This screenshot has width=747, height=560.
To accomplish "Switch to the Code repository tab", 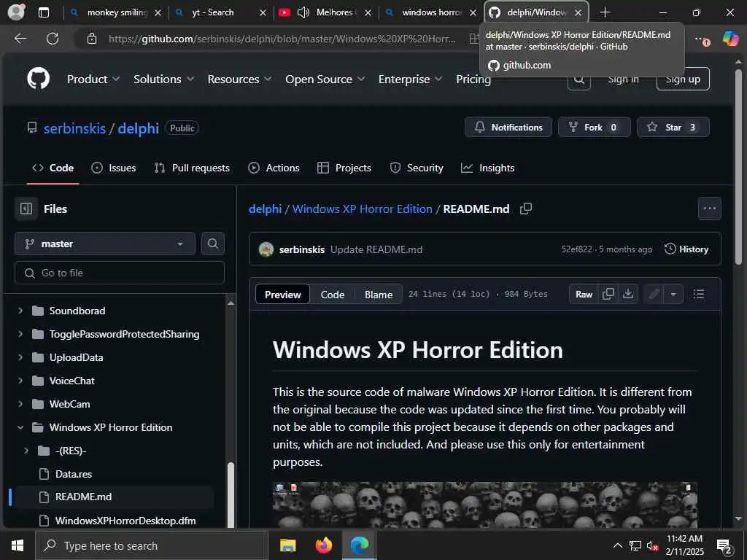I will click(x=53, y=168).
